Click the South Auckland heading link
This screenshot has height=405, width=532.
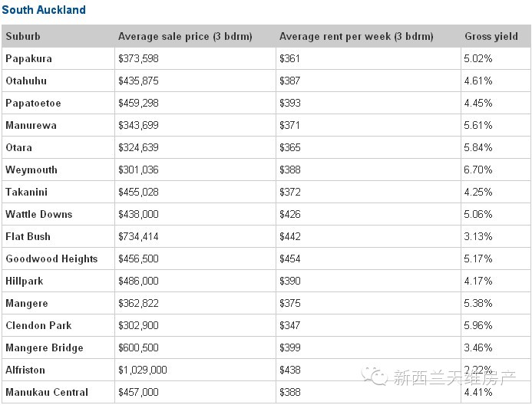(x=44, y=10)
